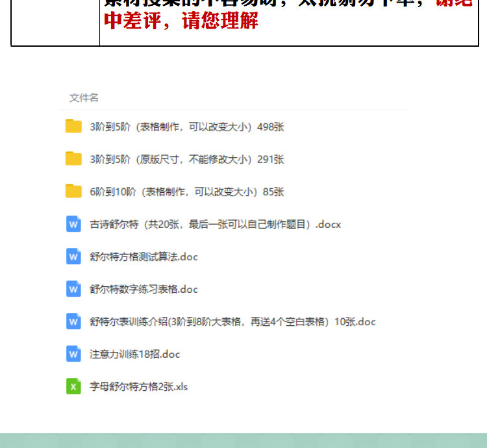Open folder 3阶到5阶（表格制作，可以改变大小）498张
Screen dimensions: 487x448
(187, 127)
